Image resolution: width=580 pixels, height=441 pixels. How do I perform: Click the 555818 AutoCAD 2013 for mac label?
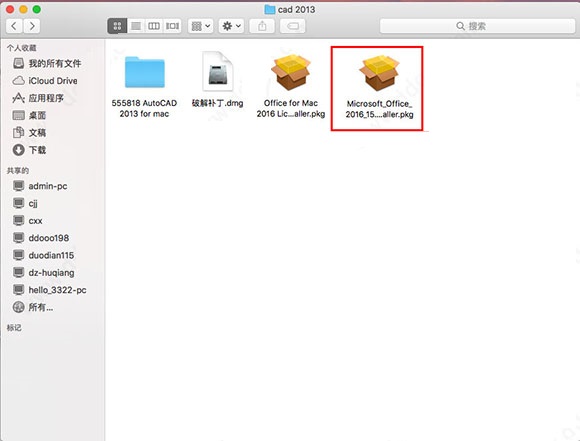click(x=144, y=108)
